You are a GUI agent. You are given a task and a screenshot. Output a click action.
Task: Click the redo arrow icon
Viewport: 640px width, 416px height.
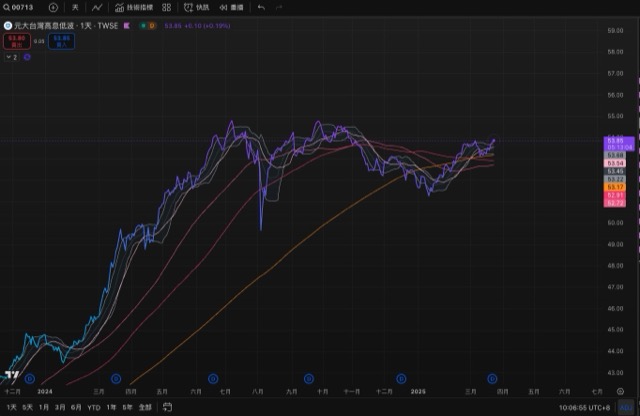[x=279, y=7]
